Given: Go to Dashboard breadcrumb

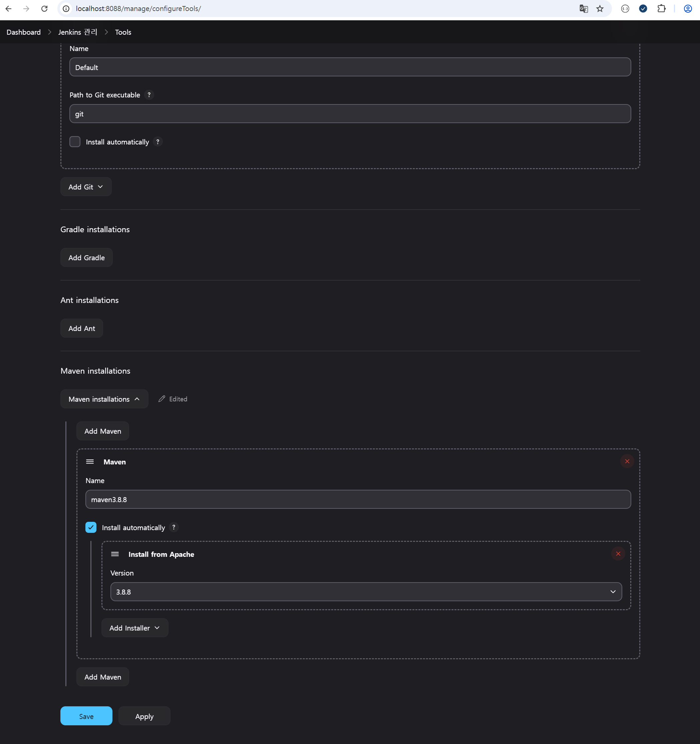Looking at the screenshot, I should pyautogui.click(x=24, y=32).
